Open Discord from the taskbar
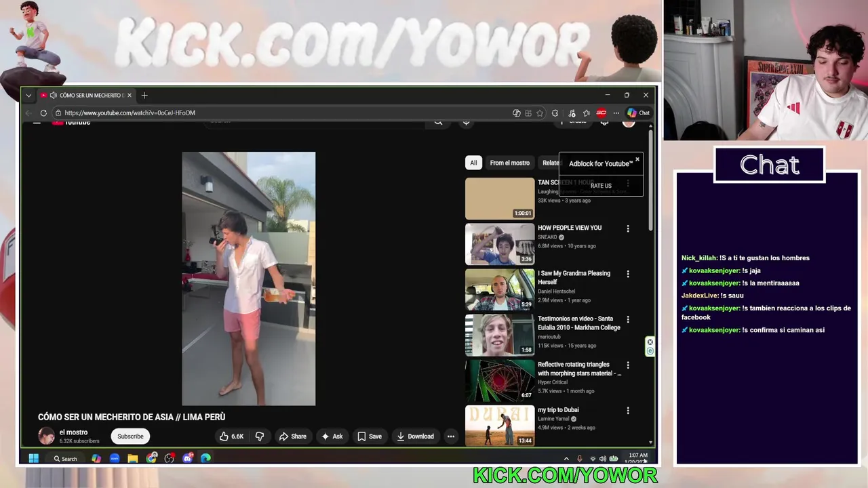868x488 pixels. coord(188,459)
